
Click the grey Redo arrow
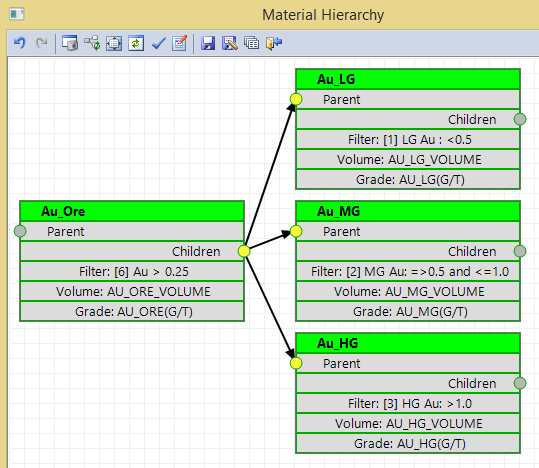click(42, 43)
